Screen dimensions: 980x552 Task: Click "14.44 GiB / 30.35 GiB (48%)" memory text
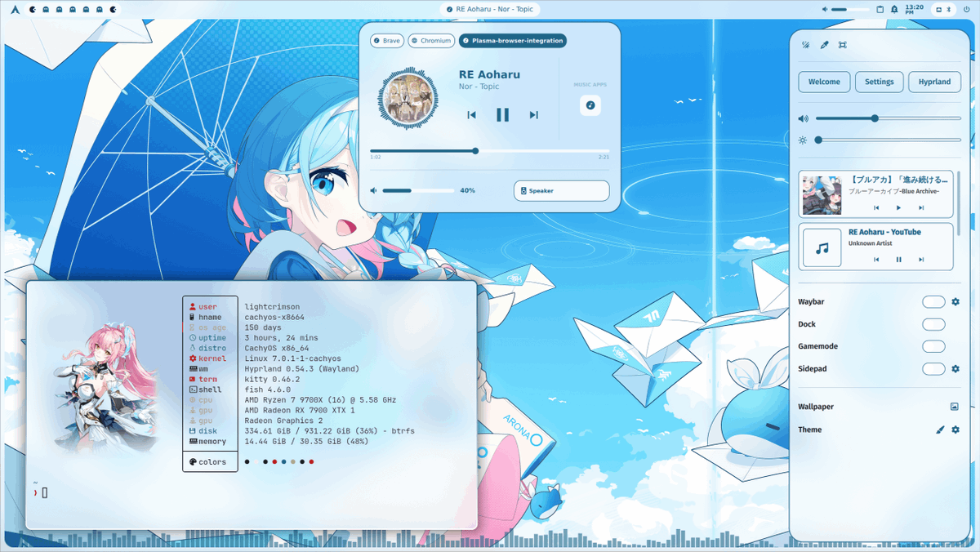click(307, 441)
